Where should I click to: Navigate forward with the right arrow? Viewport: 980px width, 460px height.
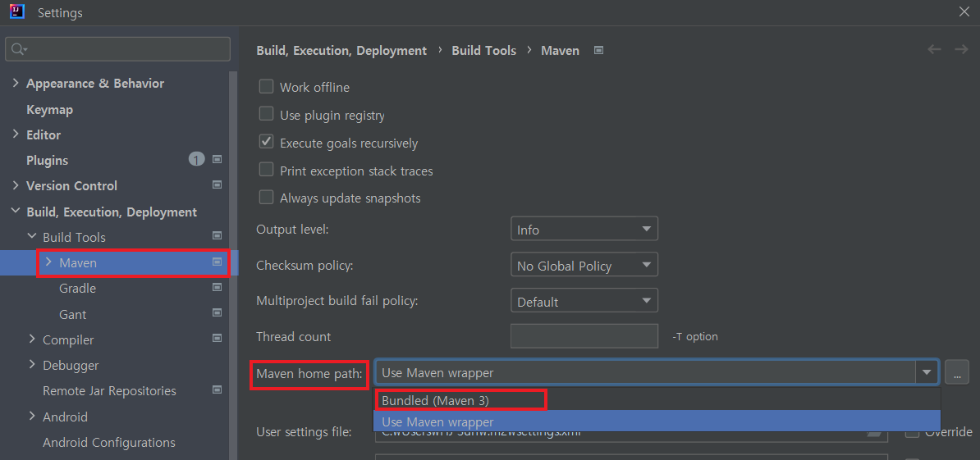pyautogui.click(x=960, y=49)
